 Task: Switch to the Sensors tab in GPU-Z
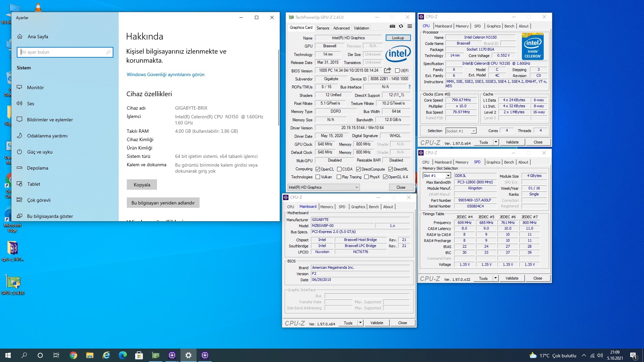[x=323, y=28]
